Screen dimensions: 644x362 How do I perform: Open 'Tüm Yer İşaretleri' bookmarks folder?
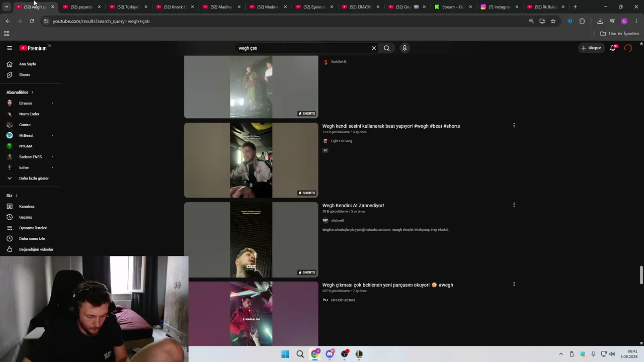click(620, 34)
